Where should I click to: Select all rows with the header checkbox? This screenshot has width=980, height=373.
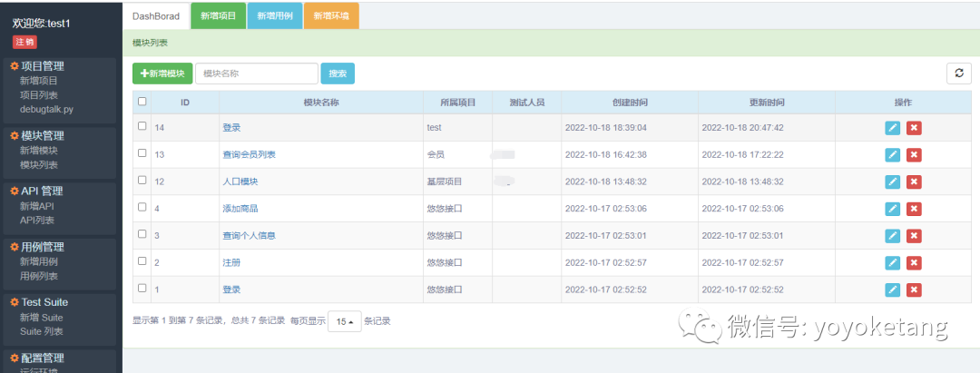click(142, 102)
